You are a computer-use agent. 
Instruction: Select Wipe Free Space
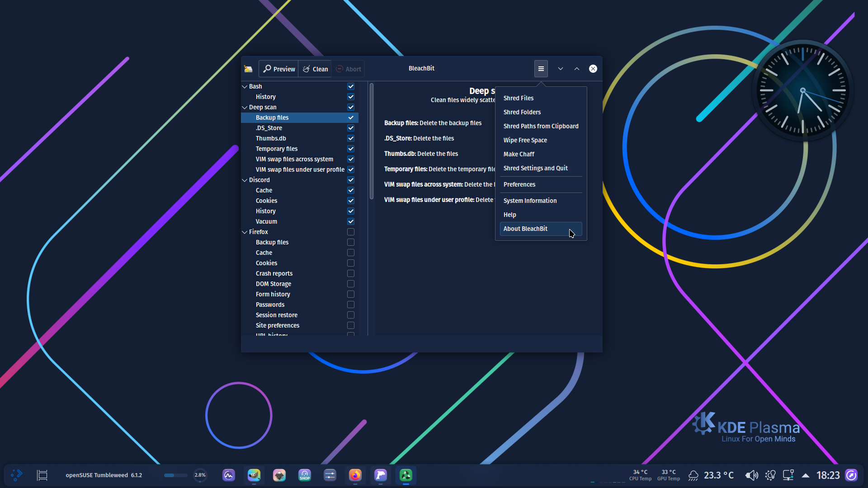[x=541, y=140]
